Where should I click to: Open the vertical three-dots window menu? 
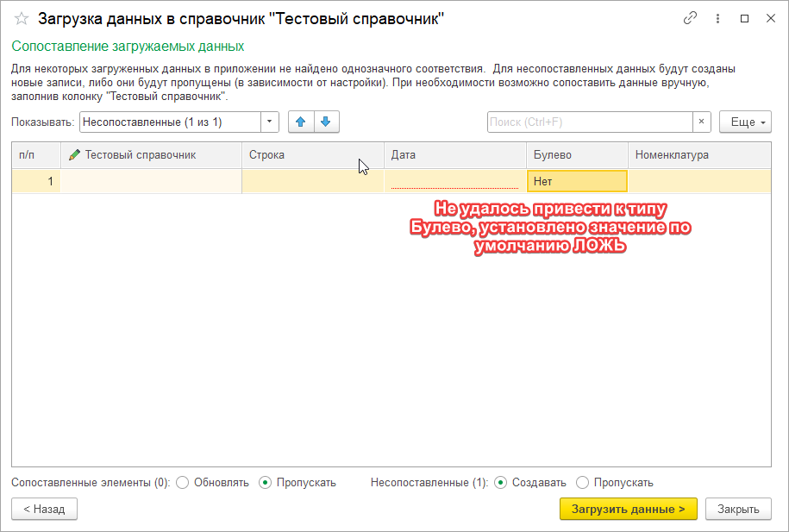717,18
